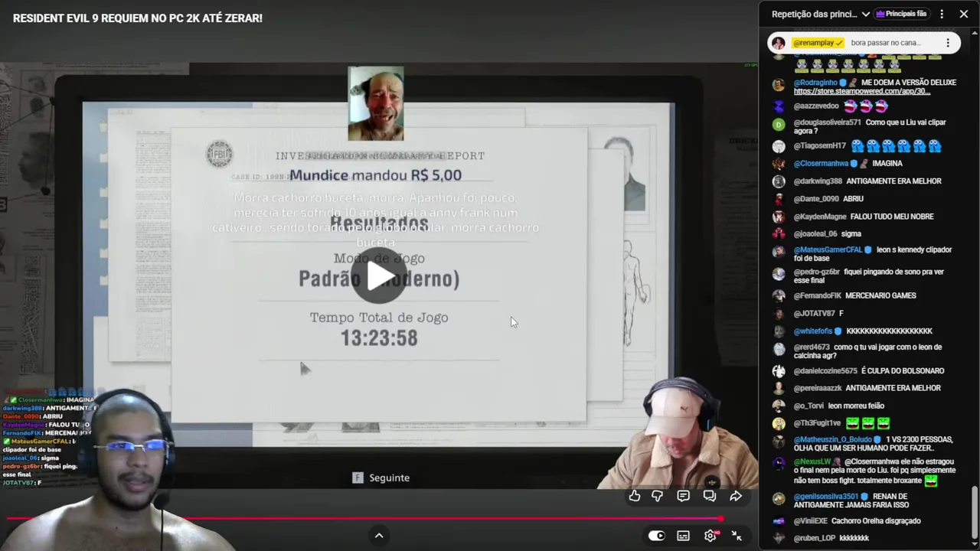Share the video using arrow icon
Image resolution: width=980 pixels, height=551 pixels.
click(x=736, y=496)
